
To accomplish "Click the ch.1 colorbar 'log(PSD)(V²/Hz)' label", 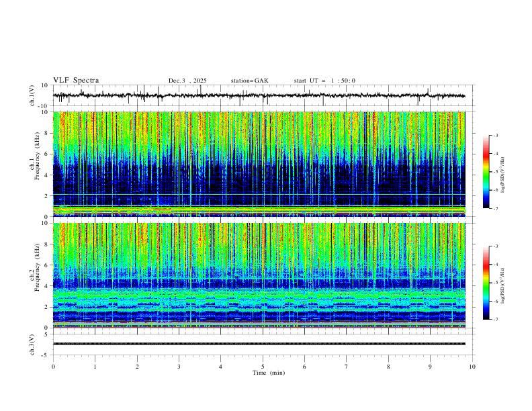I will coord(503,175).
